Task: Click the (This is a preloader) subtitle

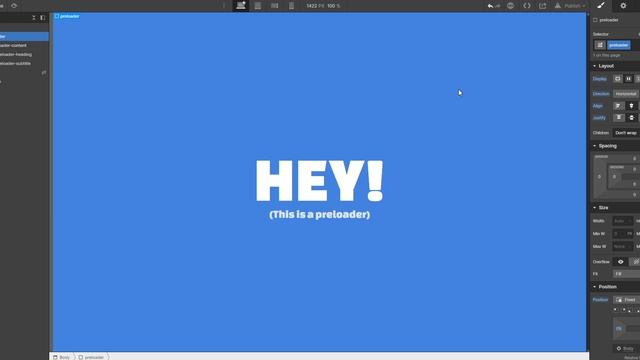Action: click(320, 214)
